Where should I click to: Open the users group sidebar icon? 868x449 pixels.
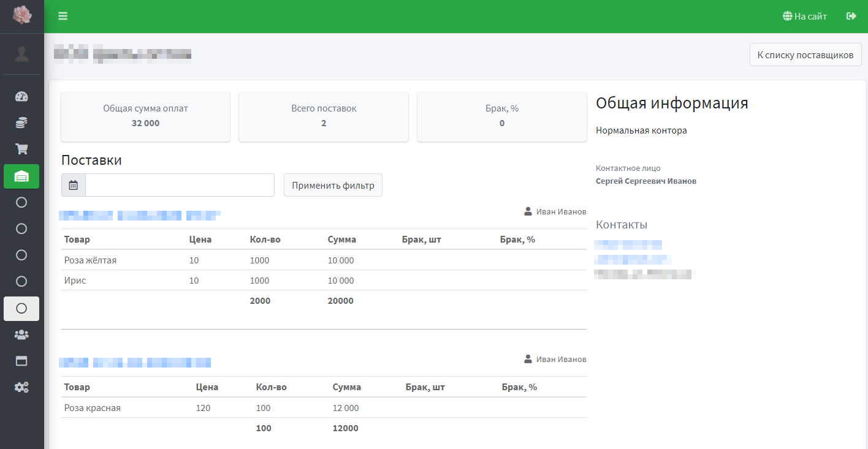[21, 335]
